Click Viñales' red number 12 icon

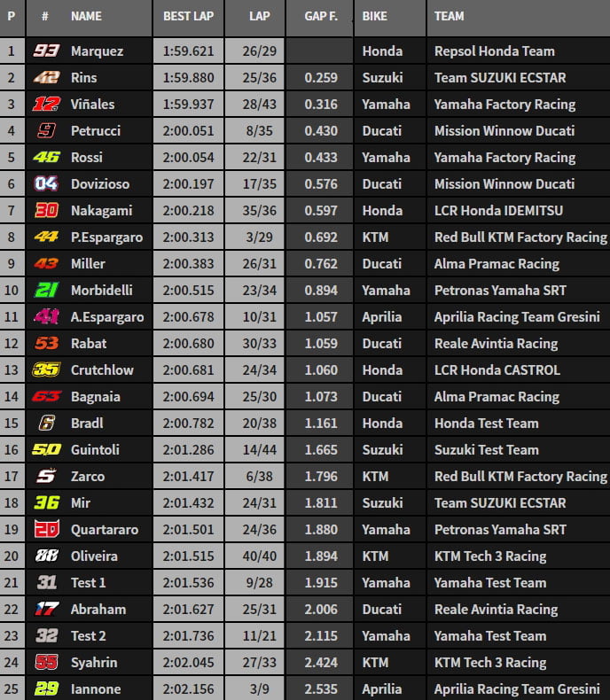tap(45, 105)
